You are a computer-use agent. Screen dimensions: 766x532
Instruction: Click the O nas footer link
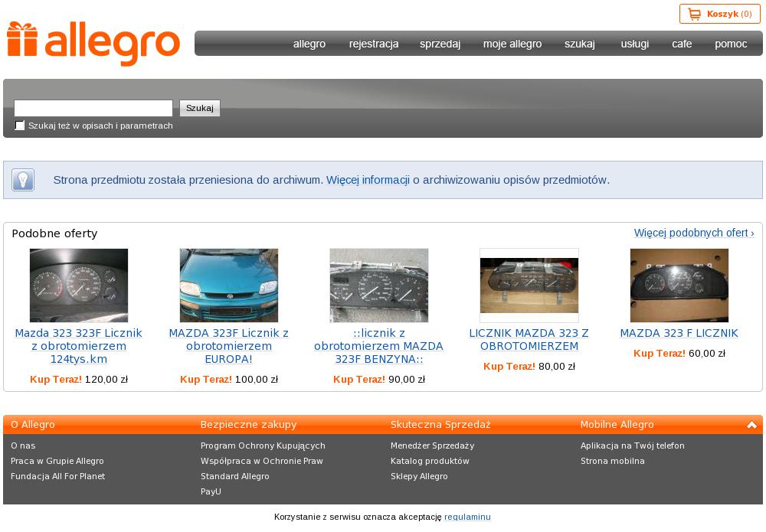pos(23,446)
